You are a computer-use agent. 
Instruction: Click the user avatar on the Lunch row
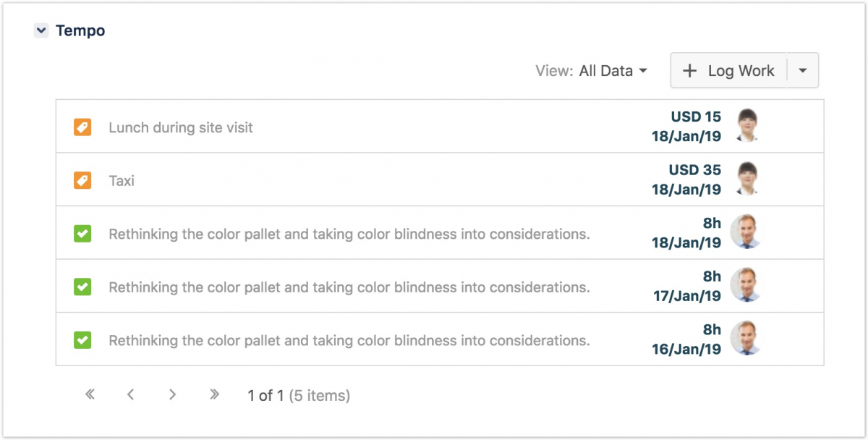click(x=746, y=126)
